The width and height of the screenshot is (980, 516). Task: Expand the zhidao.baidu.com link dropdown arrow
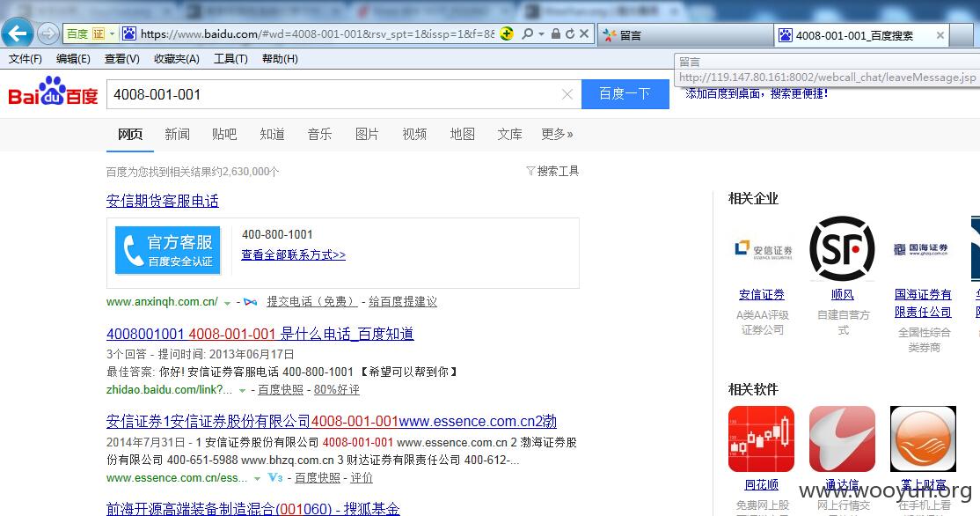[x=242, y=391]
